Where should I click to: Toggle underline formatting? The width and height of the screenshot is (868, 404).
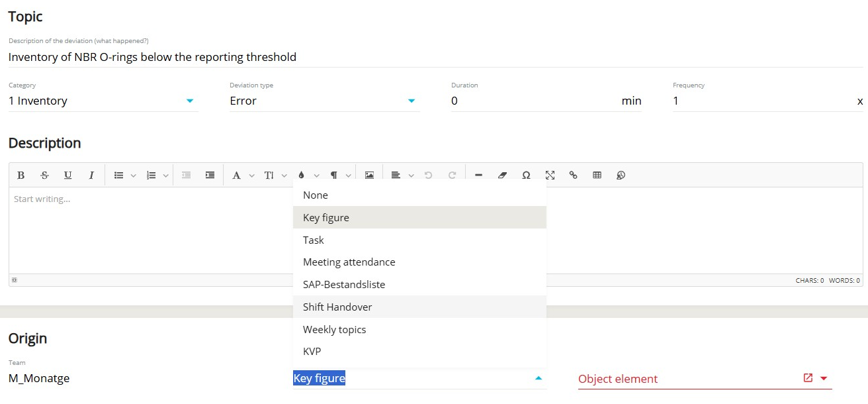(68, 176)
